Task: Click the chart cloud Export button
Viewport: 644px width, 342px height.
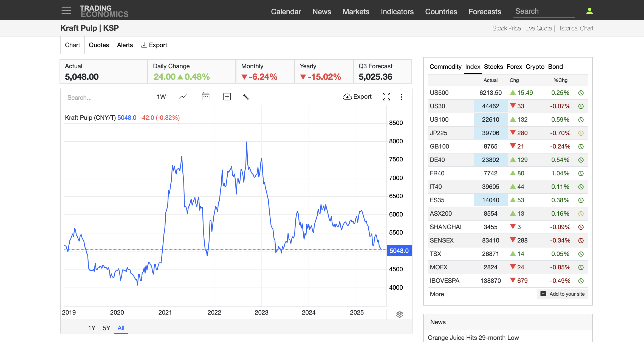Action: click(357, 96)
